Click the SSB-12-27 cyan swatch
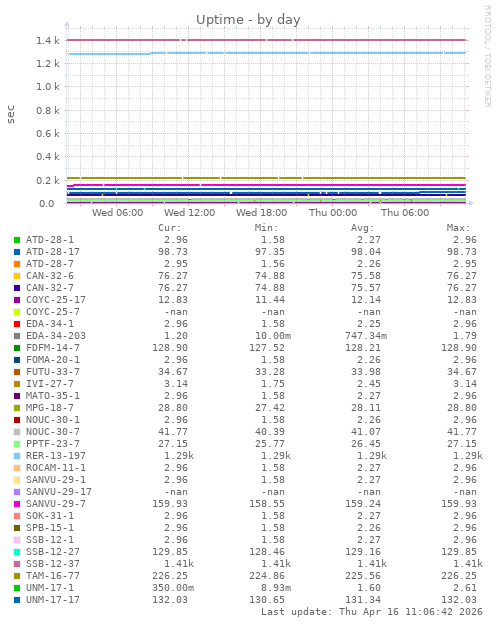Screen dimensions: 497x624 [17, 552]
